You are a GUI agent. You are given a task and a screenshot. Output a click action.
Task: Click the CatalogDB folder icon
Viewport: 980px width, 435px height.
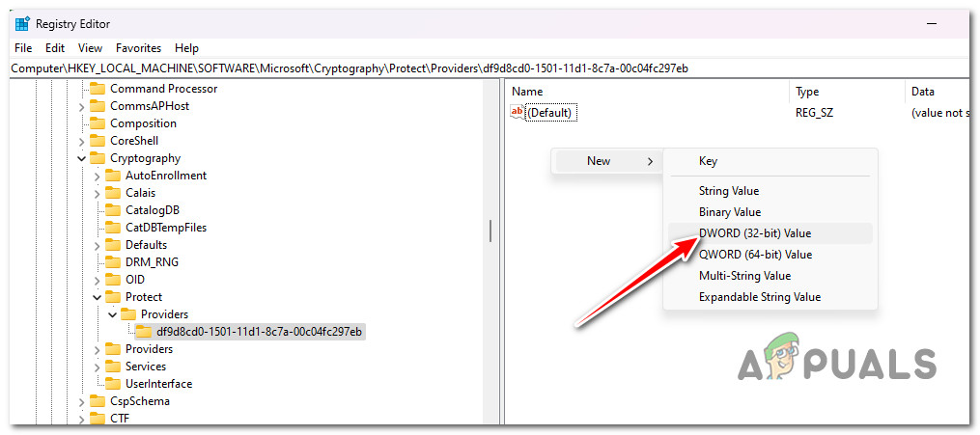pyautogui.click(x=113, y=210)
